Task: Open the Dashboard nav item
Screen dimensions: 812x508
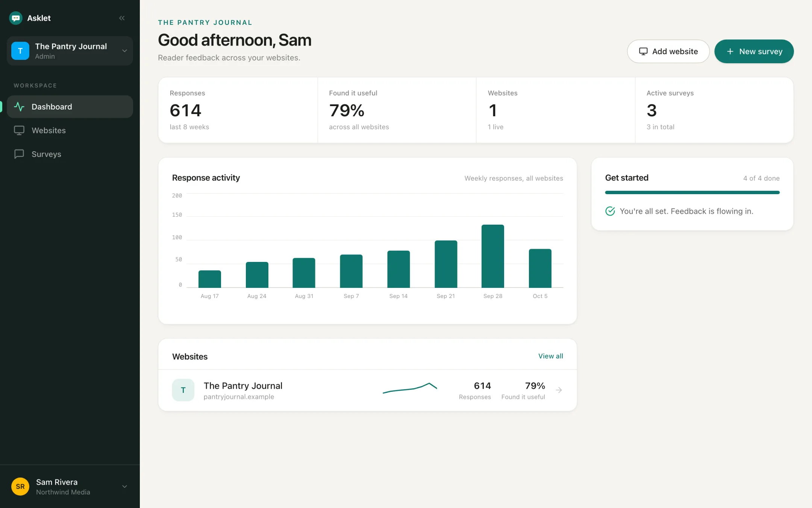Action: [x=70, y=107]
